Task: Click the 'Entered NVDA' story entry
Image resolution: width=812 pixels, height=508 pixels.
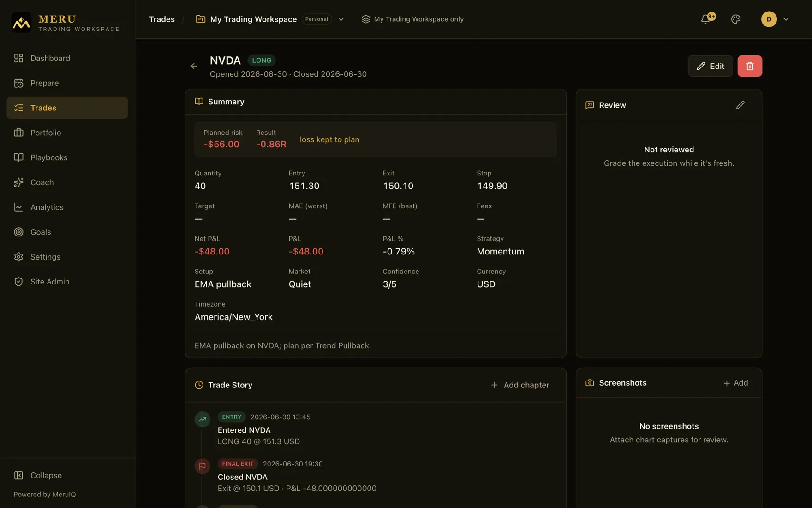Action: [244, 430]
